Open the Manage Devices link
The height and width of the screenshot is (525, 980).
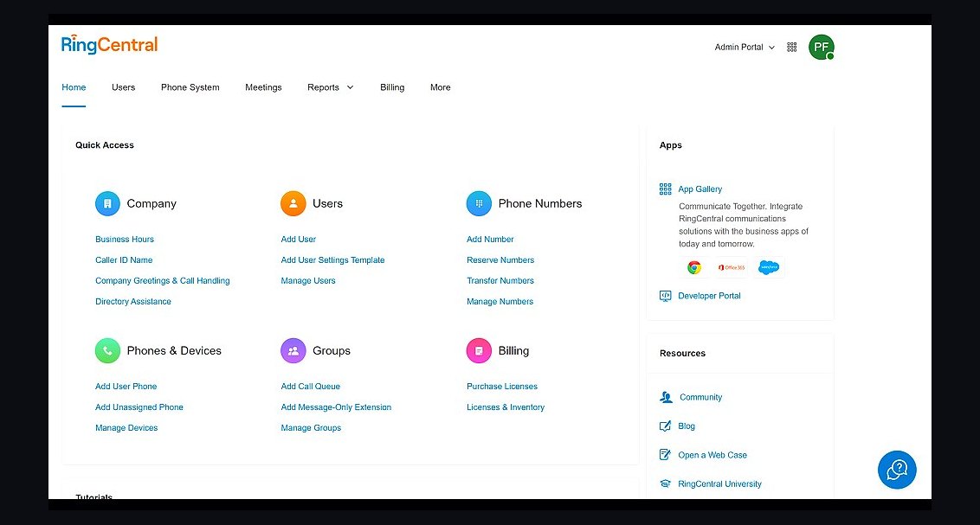pyautogui.click(x=126, y=427)
